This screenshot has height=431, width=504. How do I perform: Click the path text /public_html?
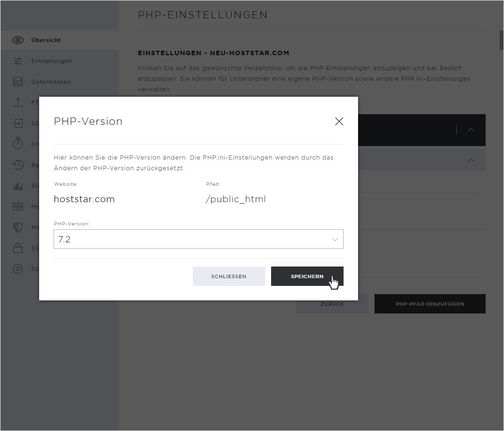tap(236, 199)
